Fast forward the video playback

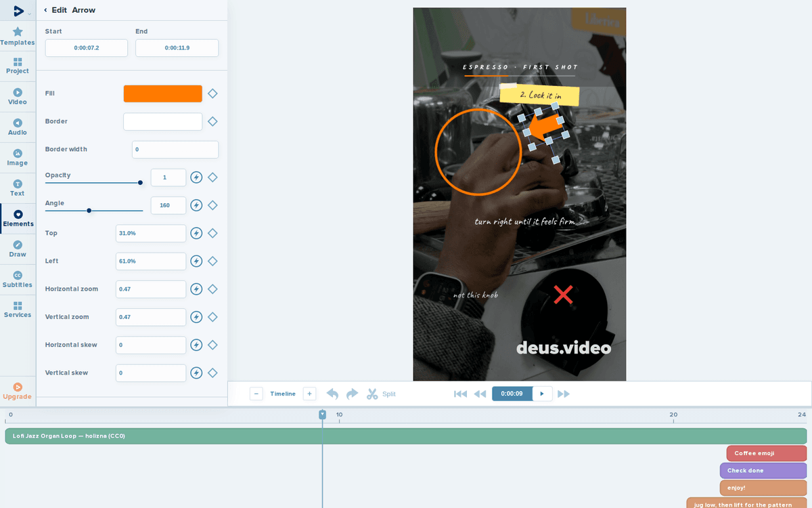point(563,394)
